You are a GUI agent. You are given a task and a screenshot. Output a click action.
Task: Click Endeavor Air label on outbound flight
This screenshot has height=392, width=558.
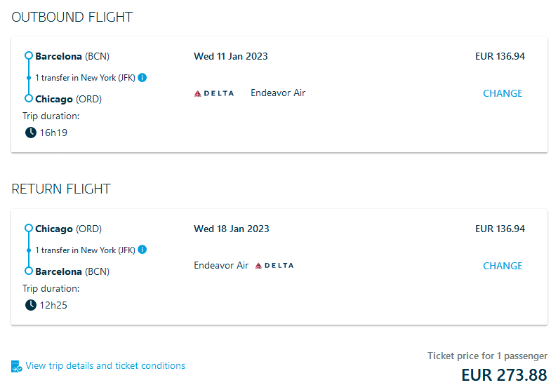(x=278, y=93)
